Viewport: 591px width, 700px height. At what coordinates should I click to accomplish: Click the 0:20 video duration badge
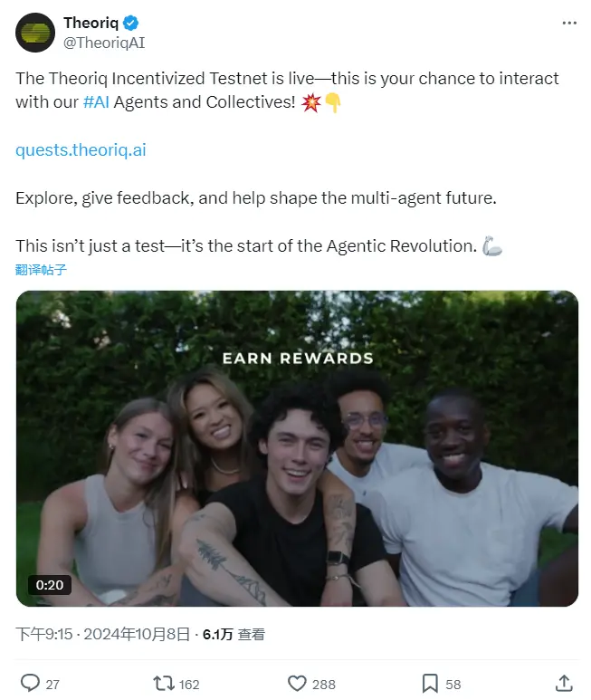pyautogui.click(x=50, y=585)
